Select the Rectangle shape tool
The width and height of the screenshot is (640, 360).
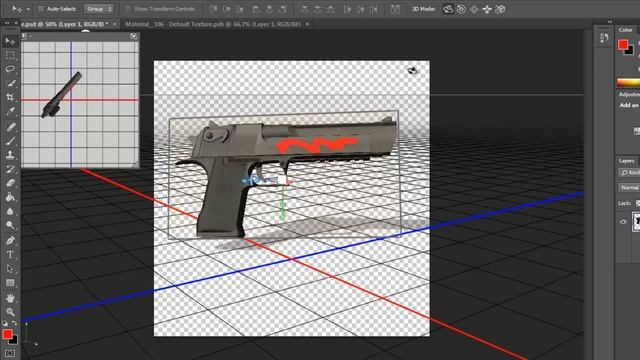tap(10, 282)
